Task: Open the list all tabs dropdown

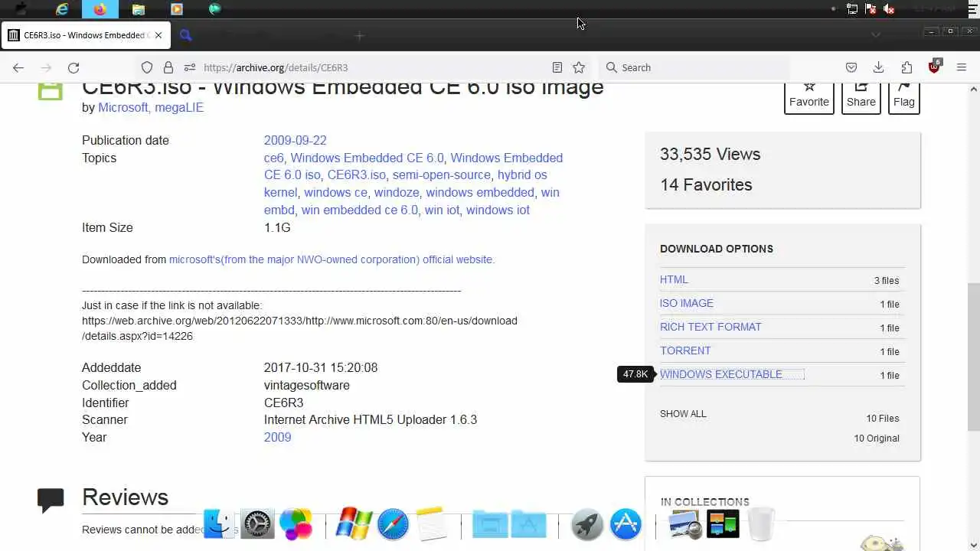Action: coord(876,35)
